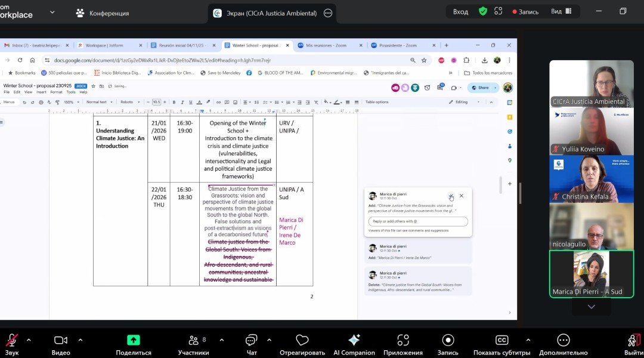The height and width of the screenshot is (358, 644).
Task: Click the reply comment input field
Action: (x=417, y=222)
